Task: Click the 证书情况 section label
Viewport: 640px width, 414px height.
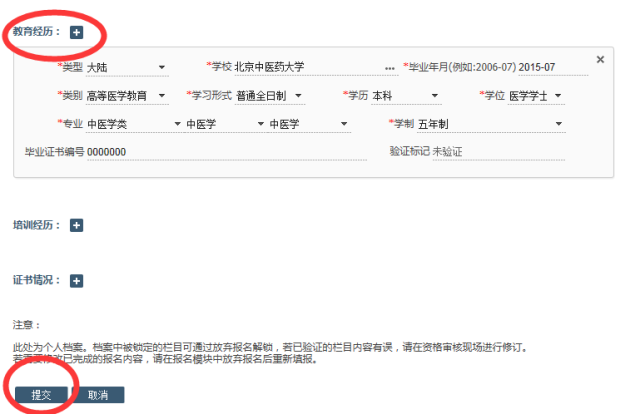Action: (36, 280)
